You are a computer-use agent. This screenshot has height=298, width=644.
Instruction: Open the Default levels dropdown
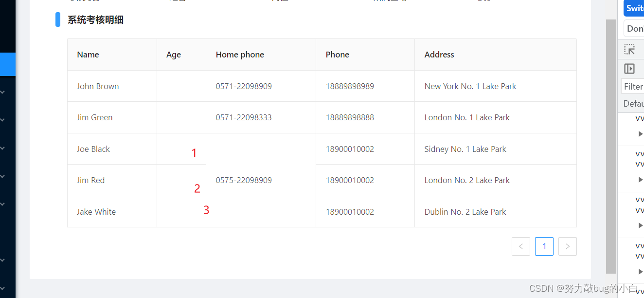(633, 103)
